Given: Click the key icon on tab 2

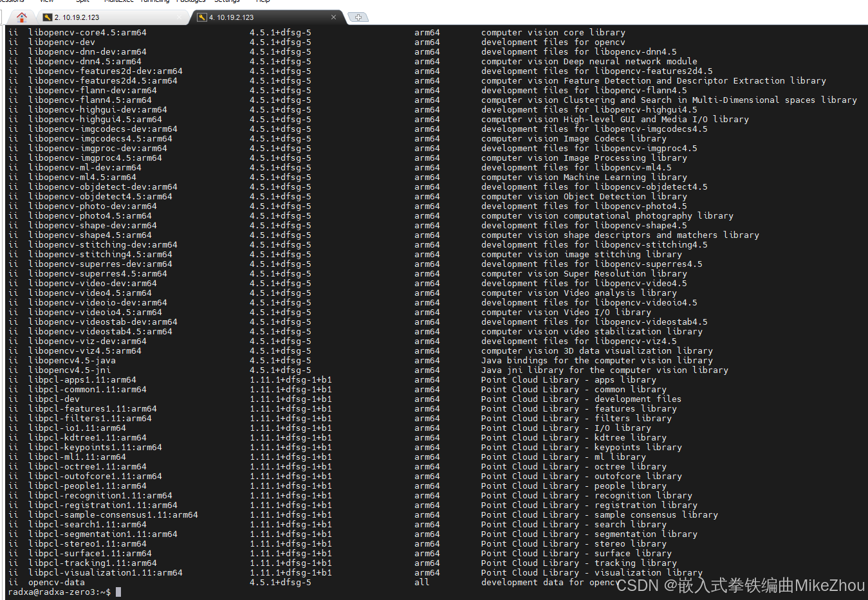Looking at the screenshot, I should tap(47, 17).
